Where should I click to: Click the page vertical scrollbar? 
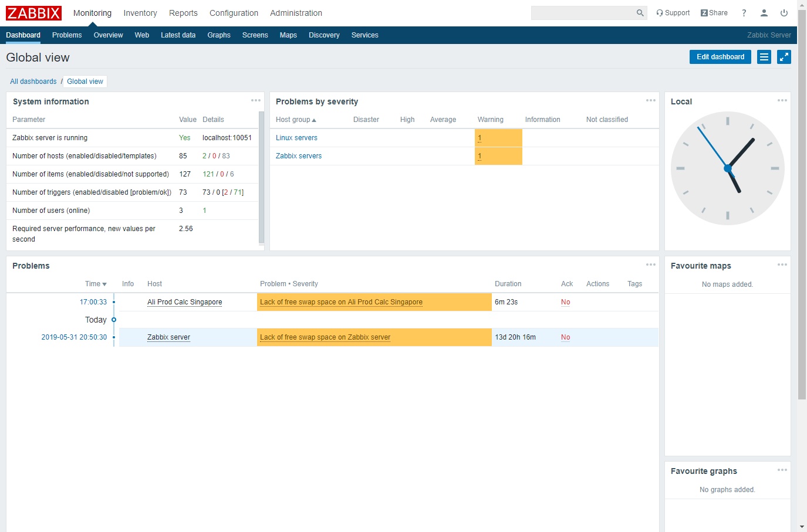pyautogui.click(x=802, y=205)
